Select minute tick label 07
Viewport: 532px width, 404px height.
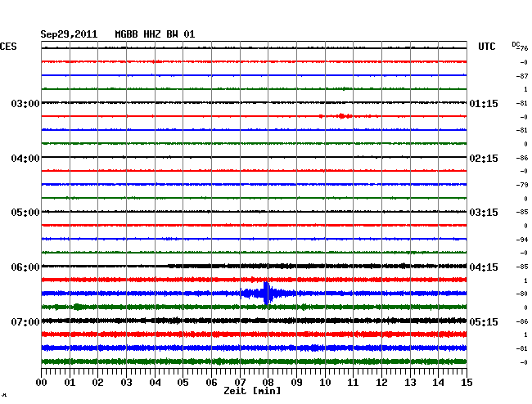click(240, 382)
